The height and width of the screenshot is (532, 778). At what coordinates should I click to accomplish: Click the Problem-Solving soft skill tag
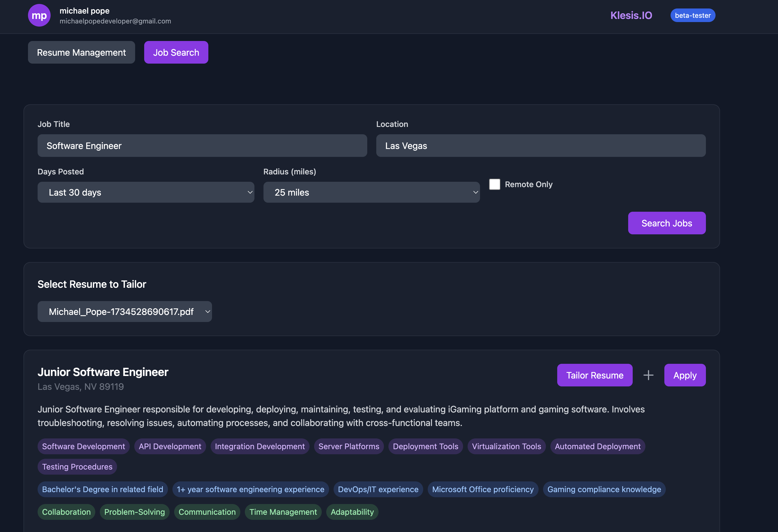point(134,512)
